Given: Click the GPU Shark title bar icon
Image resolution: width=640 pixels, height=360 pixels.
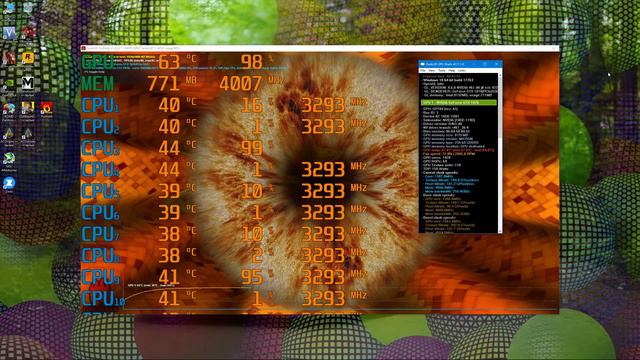Looking at the screenshot, I should [423, 64].
